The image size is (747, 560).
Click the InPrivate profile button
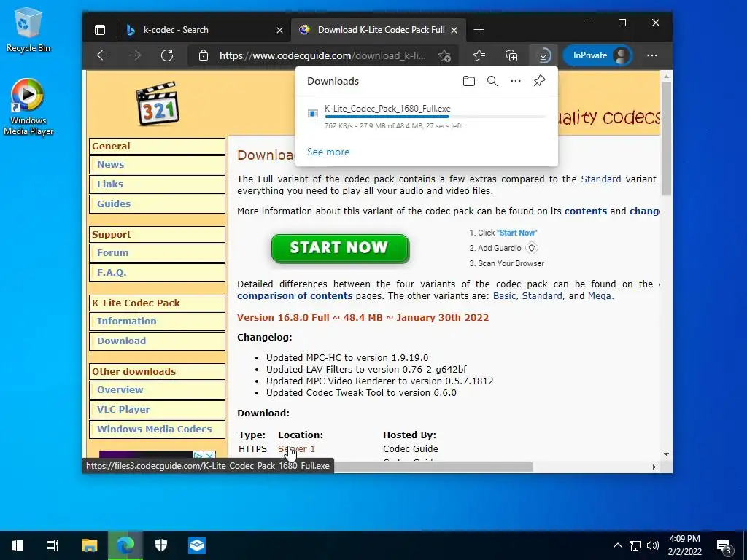[x=598, y=55]
